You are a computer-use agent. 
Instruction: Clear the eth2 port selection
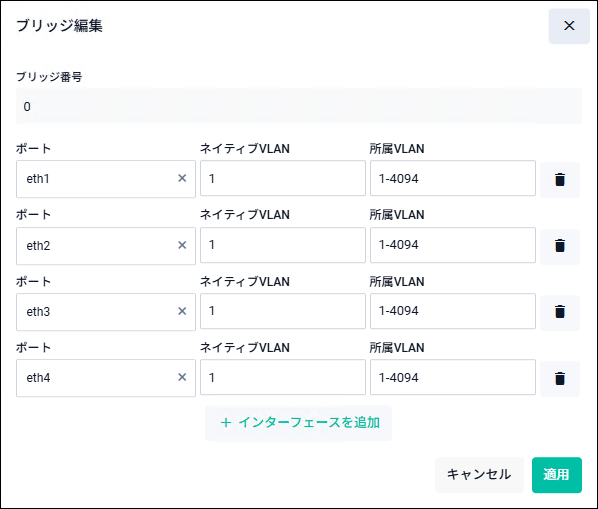182,245
